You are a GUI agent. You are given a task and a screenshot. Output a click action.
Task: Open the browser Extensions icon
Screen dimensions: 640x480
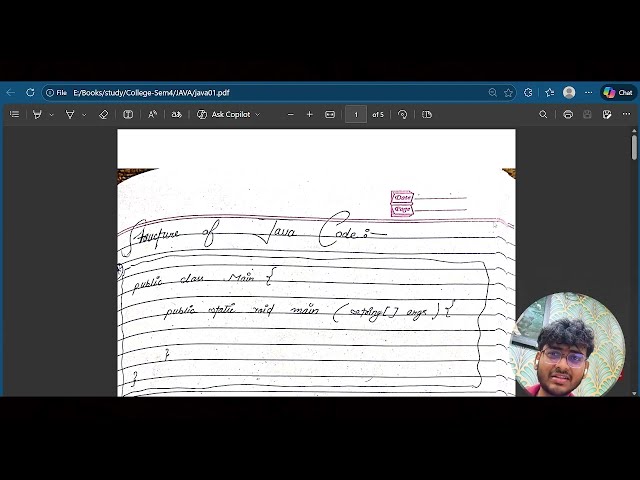[x=528, y=93]
